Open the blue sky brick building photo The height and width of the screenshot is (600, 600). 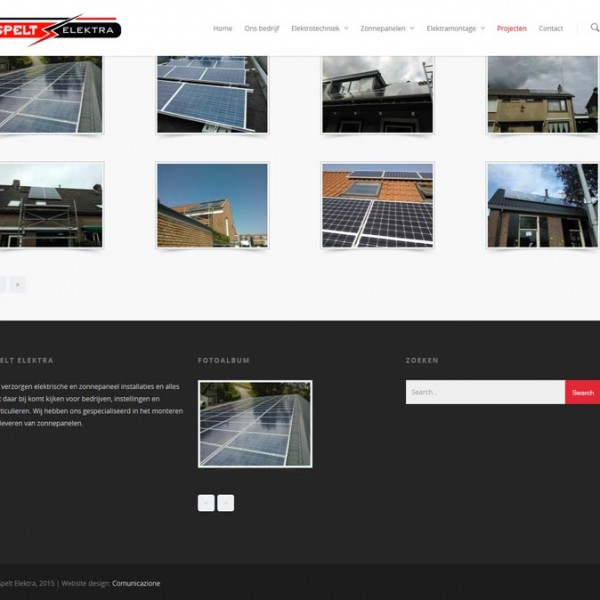[212, 206]
